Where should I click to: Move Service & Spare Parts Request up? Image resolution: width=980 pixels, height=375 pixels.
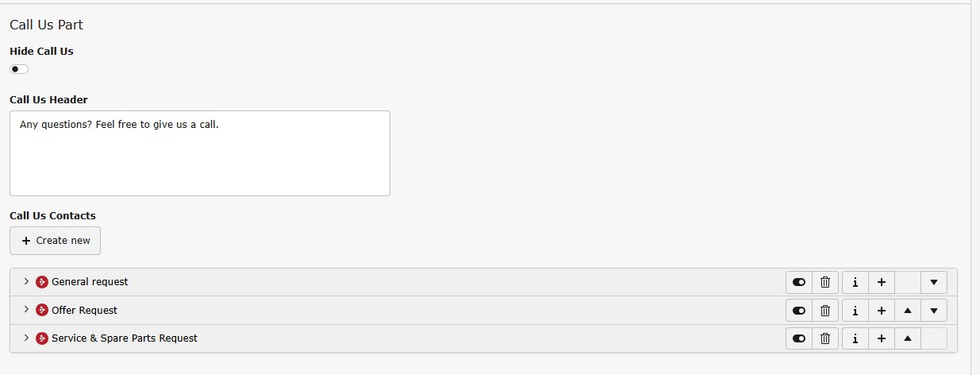[908, 338]
